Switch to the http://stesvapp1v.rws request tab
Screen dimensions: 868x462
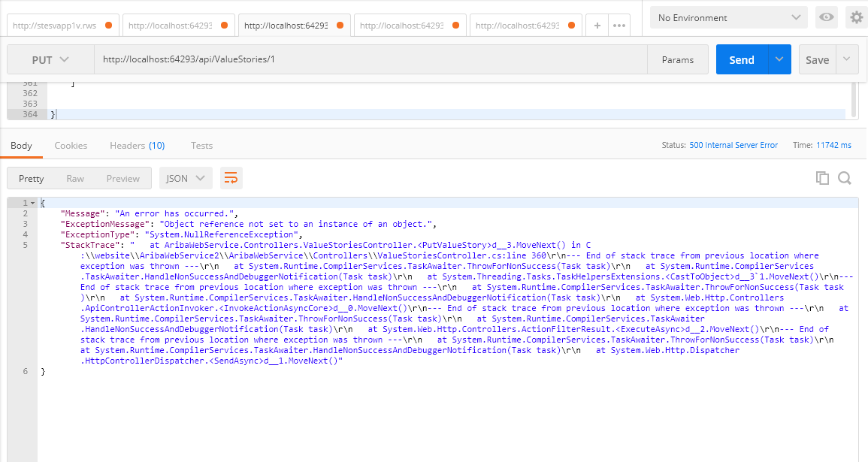[62, 26]
